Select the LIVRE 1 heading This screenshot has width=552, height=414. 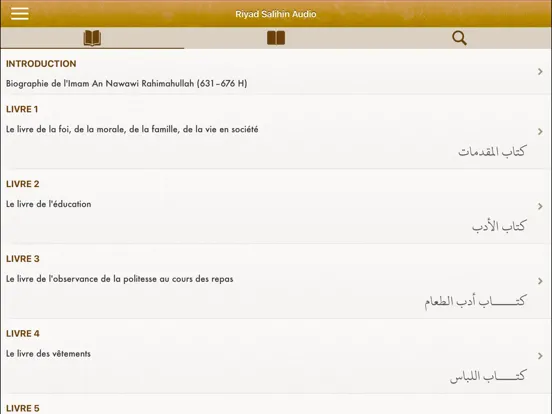[22, 109]
